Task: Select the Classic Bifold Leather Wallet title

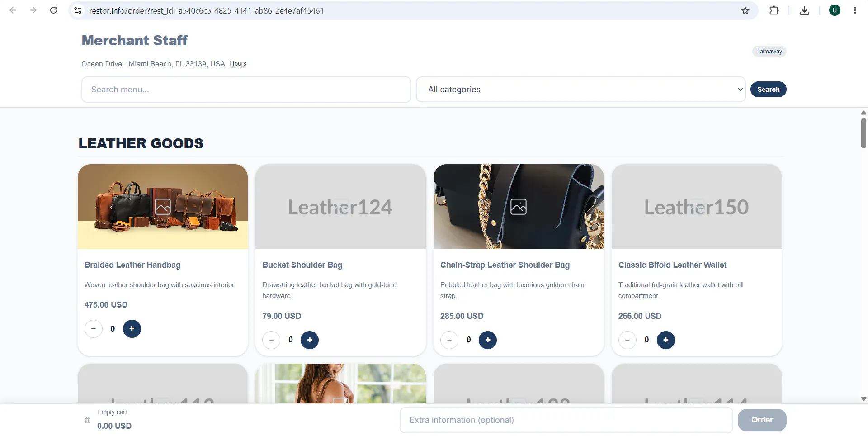Action: click(x=672, y=265)
